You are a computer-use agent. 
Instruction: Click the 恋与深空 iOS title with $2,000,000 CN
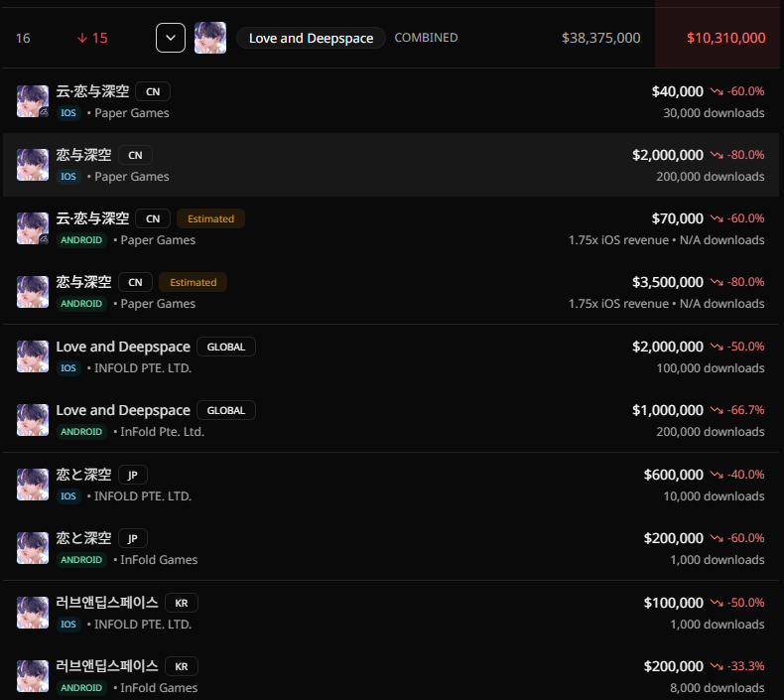pos(83,155)
